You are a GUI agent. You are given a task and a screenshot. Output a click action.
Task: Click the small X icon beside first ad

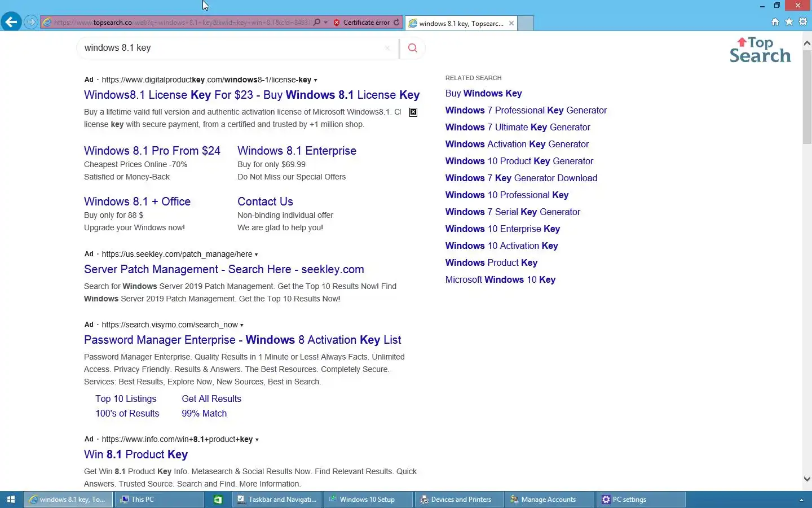(x=413, y=112)
